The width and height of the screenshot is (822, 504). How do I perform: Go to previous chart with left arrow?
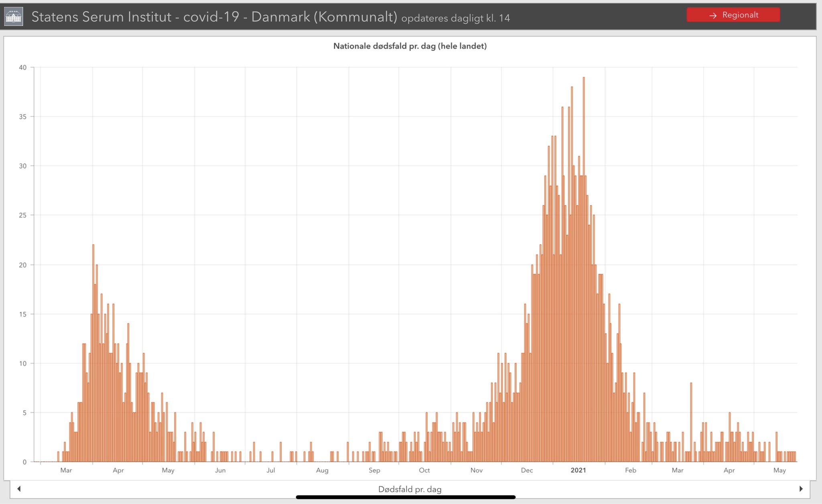[x=19, y=489]
